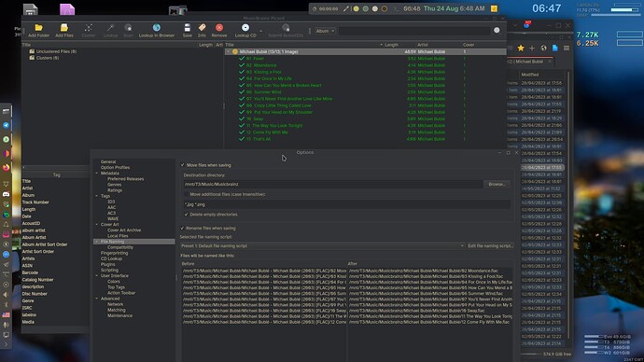Click the Lookup CD disc icon
This screenshot has height=362, width=644.
245,27
